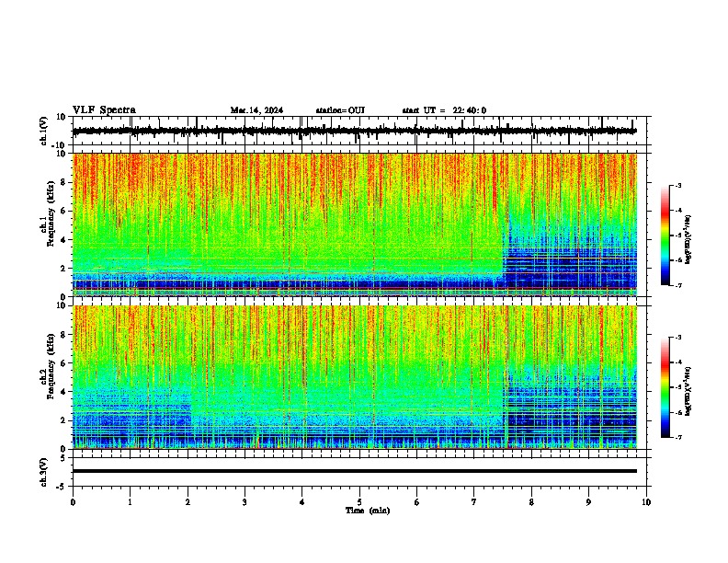Click time axis tick label "3"
Screen dimensions: 728x563
point(245,502)
